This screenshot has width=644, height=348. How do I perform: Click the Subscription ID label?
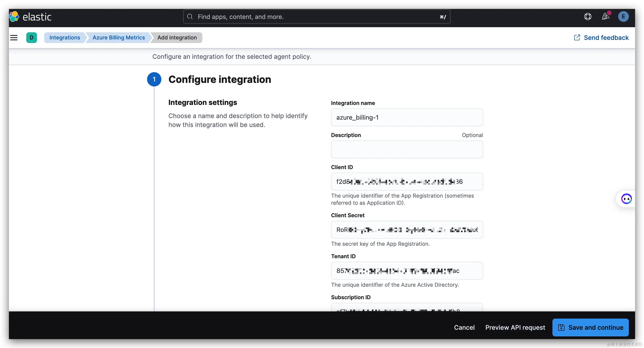coord(351,297)
